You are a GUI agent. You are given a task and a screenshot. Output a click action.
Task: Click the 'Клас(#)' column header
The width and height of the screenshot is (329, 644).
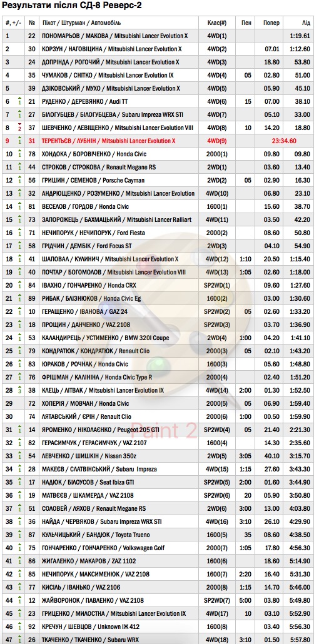pos(217,23)
